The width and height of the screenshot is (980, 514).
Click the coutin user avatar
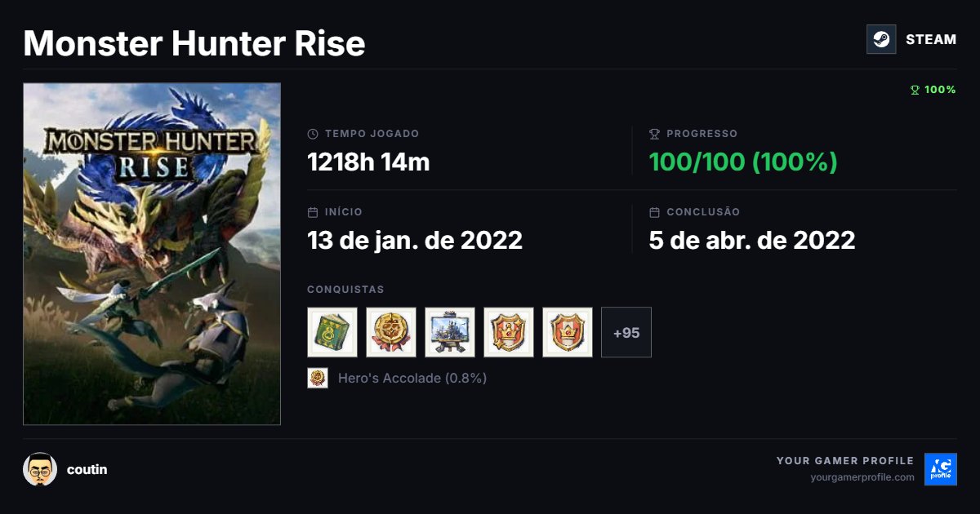pos(40,469)
